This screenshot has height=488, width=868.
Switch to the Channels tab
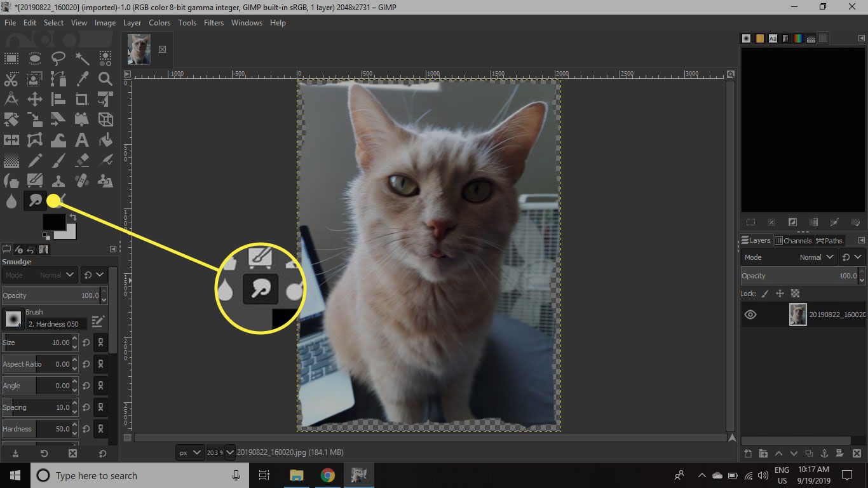(x=793, y=241)
